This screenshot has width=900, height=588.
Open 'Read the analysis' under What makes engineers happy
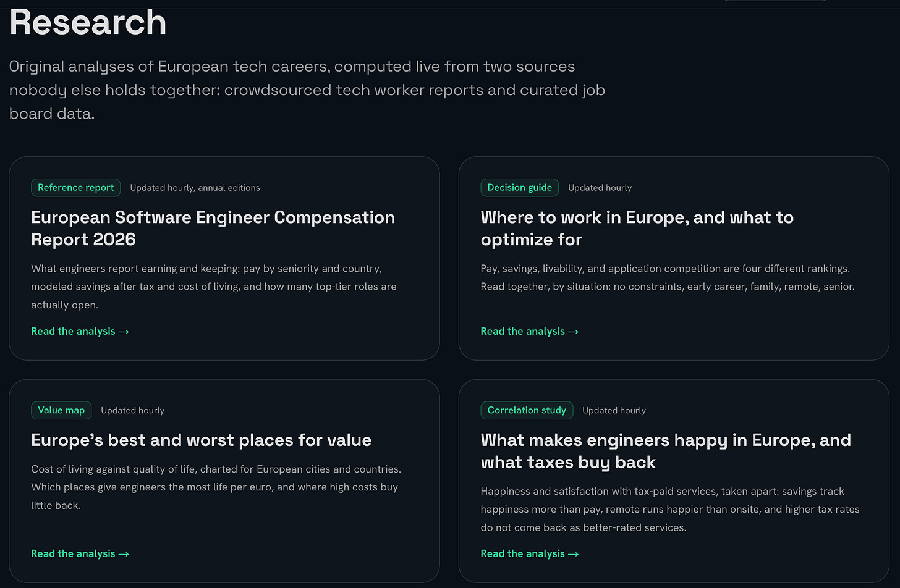[530, 554]
